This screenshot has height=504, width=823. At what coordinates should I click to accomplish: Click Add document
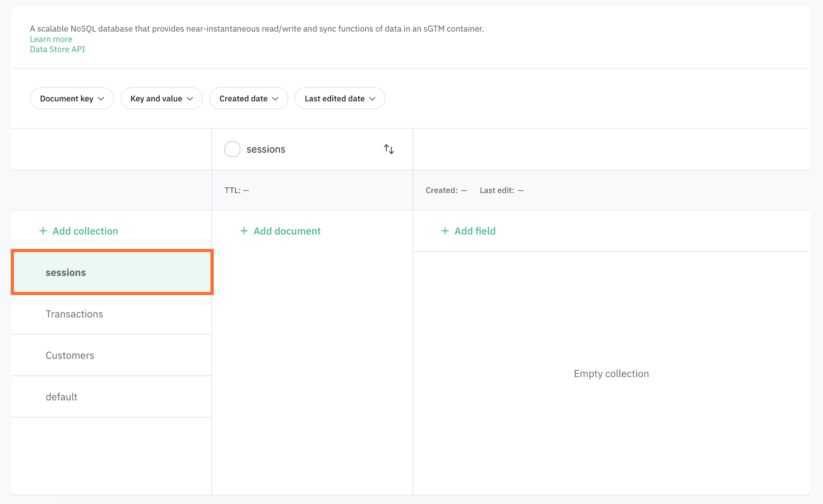coord(280,231)
